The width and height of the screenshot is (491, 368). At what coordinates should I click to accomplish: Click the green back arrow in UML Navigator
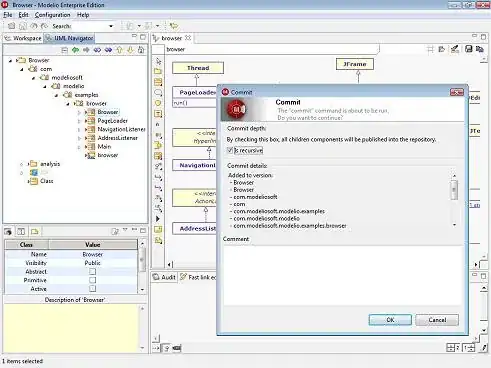pos(75,50)
